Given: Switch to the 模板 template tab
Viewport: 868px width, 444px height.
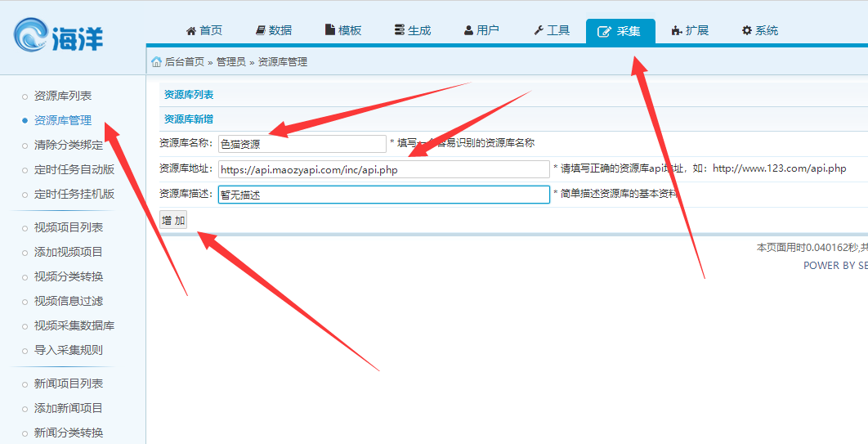Looking at the screenshot, I should pos(343,30).
